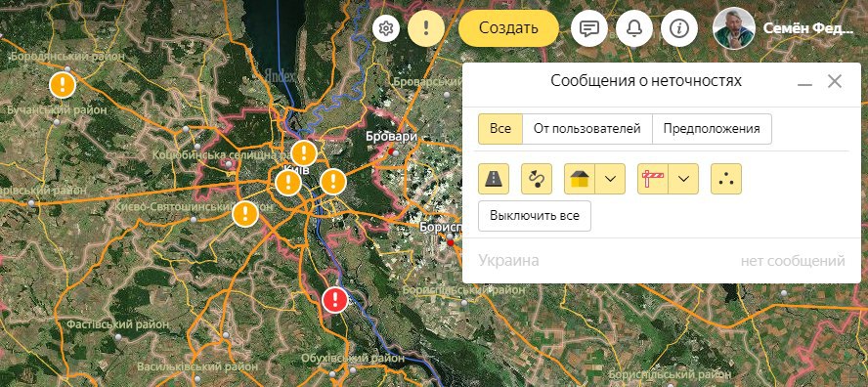The width and height of the screenshot is (868, 387).
Task: Open map settings gear icon
Action: tap(386, 28)
